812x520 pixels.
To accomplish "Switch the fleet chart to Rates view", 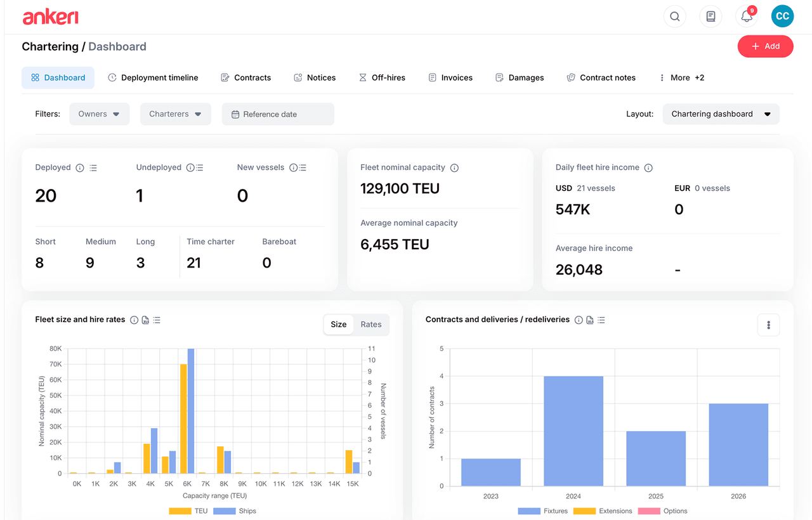I will coord(370,324).
